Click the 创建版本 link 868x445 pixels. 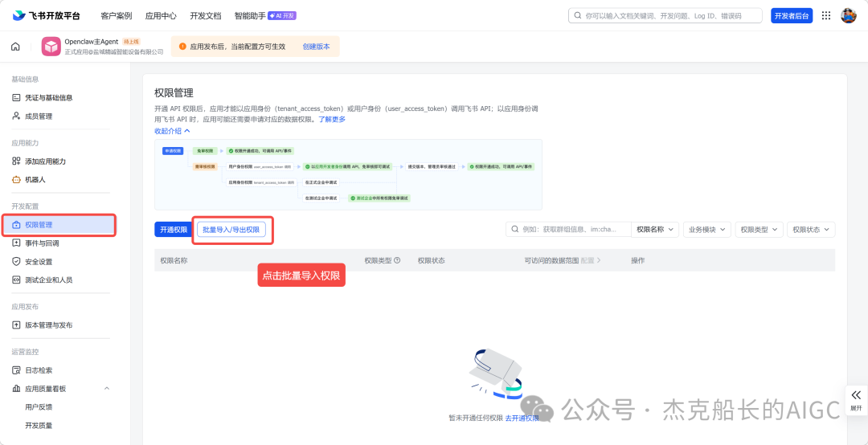[x=316, y=47]
